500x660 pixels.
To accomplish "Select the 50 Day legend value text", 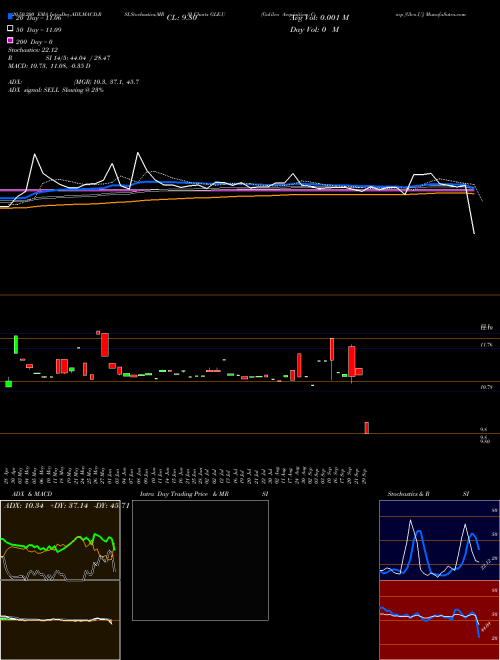I will pyautogui.click(x=39, y=30).
